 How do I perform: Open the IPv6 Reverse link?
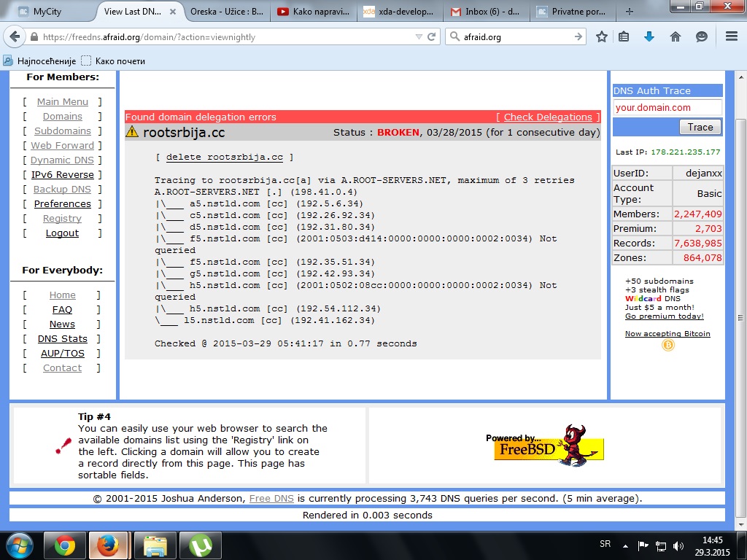tap(63, 175)
